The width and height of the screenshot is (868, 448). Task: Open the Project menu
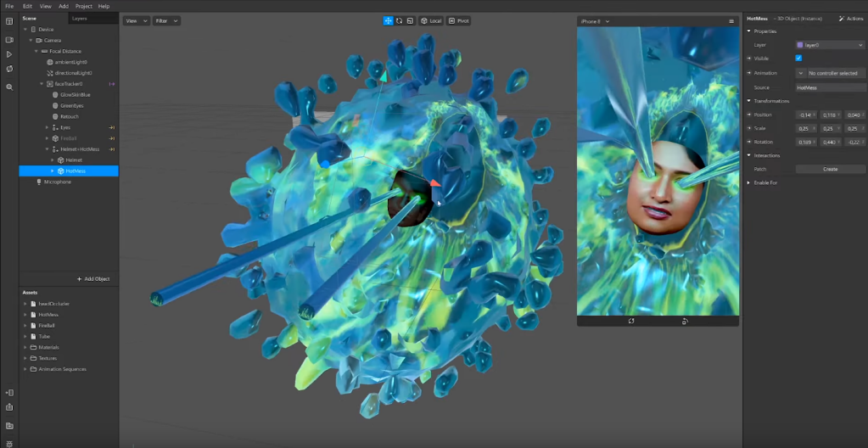point(83,6)
